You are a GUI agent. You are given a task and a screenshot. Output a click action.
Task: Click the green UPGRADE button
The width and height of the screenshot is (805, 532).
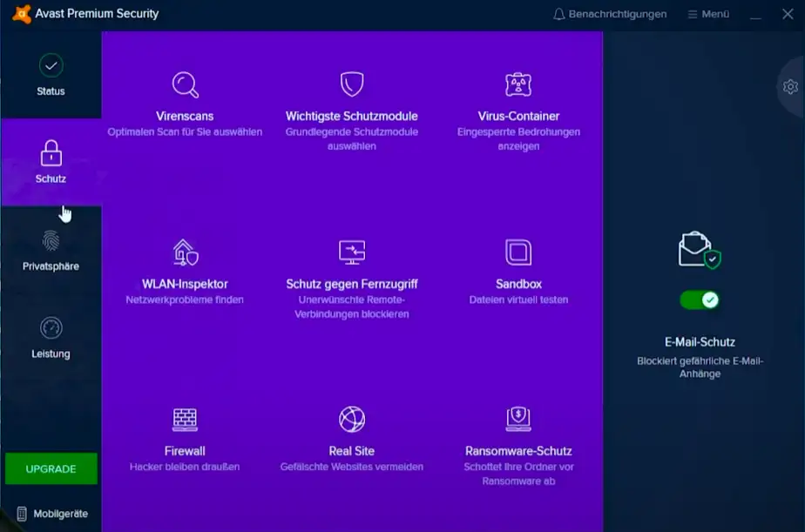pyautogui.click(x=51, y=468)
